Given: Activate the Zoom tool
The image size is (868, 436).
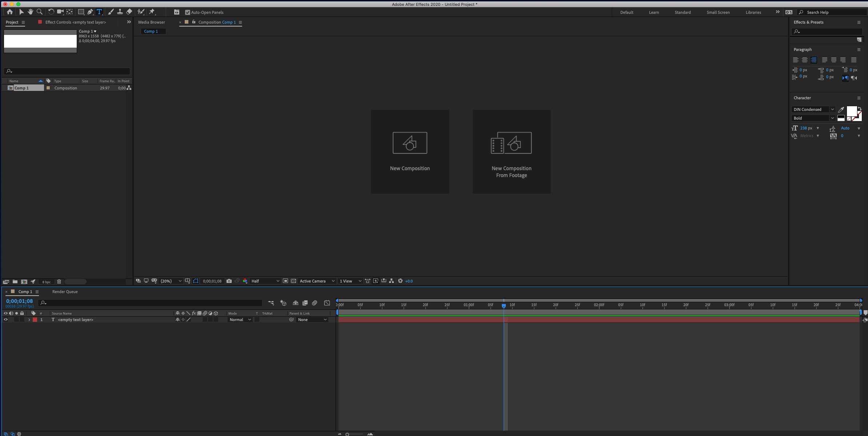Looking at the screenshot, I should point(40,12).
